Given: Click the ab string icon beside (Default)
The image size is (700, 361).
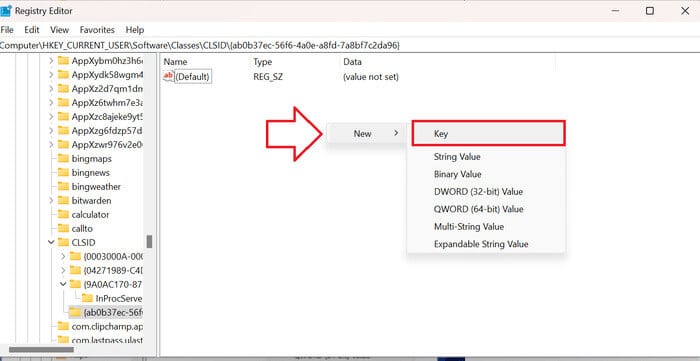Looking at the screenshot, I should 168,76.
